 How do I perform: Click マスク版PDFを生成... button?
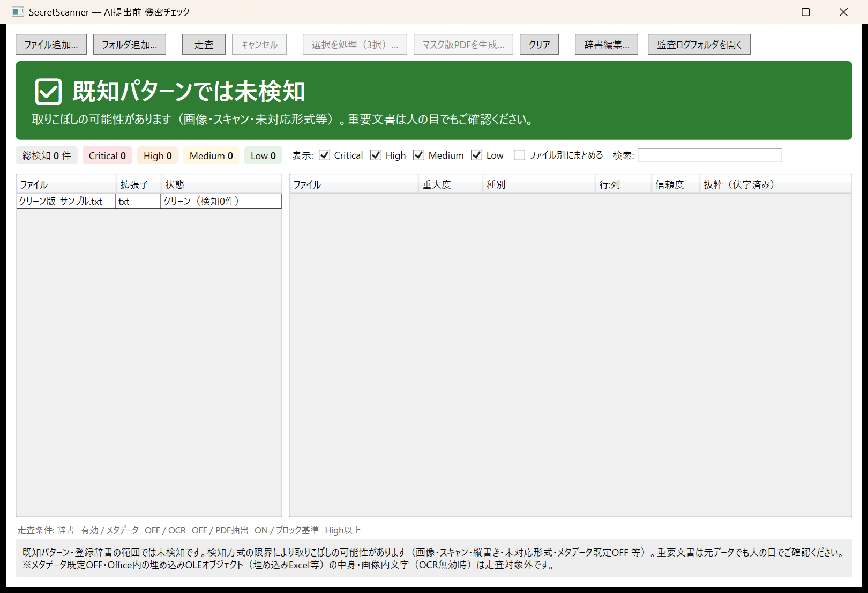(x=463, y=45)
